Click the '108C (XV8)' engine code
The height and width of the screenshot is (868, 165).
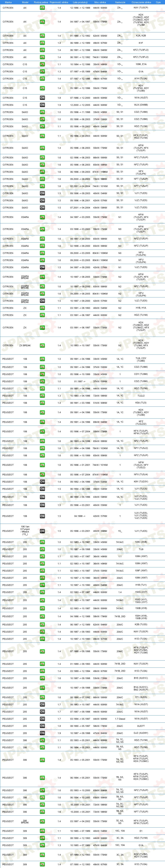pyautogui.click(x=141, y=542)
